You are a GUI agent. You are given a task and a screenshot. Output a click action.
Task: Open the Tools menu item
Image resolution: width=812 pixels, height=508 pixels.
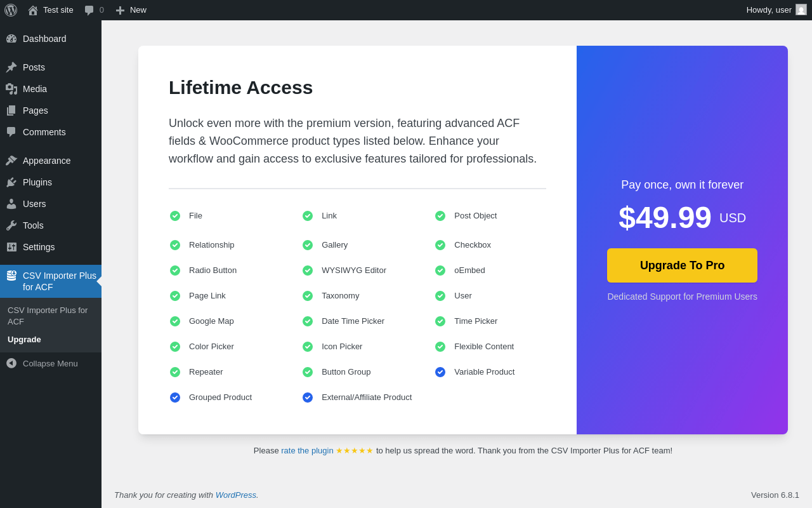coord(51,225)
